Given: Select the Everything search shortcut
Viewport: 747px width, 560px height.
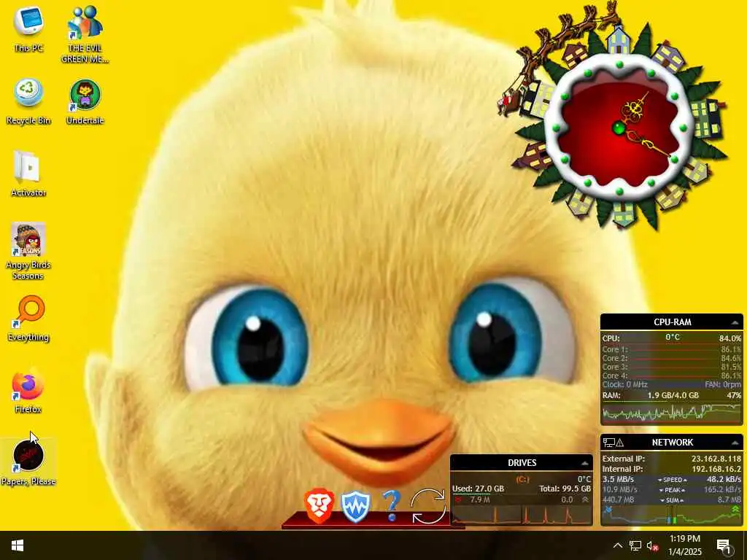Looking at the screenshot, I should pos(28,319).
